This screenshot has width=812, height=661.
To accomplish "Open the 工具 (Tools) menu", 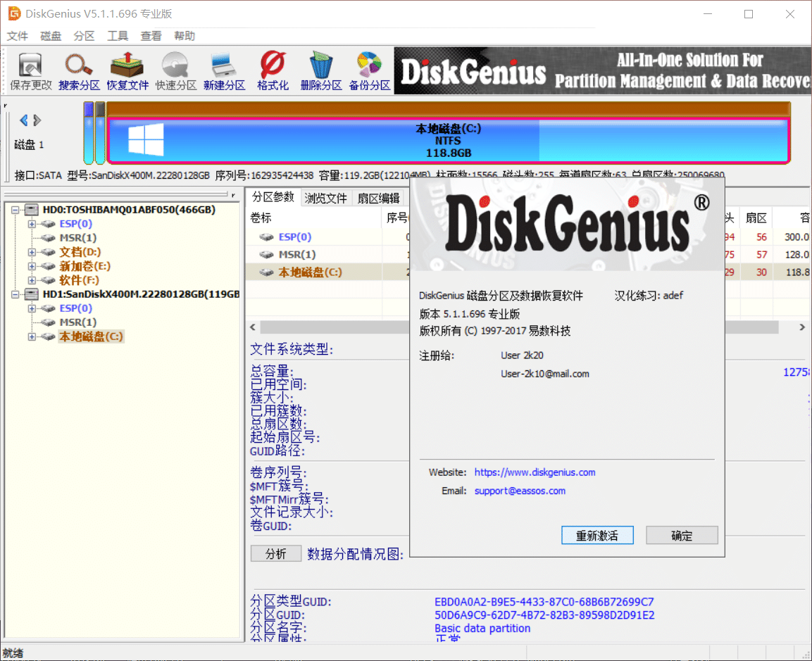I will coord(118,36).
